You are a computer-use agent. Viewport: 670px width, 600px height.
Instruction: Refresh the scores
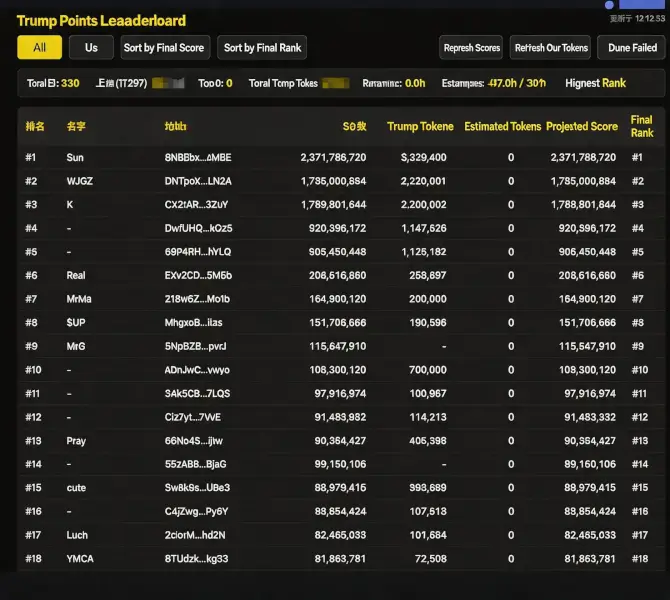click(472, 47)
